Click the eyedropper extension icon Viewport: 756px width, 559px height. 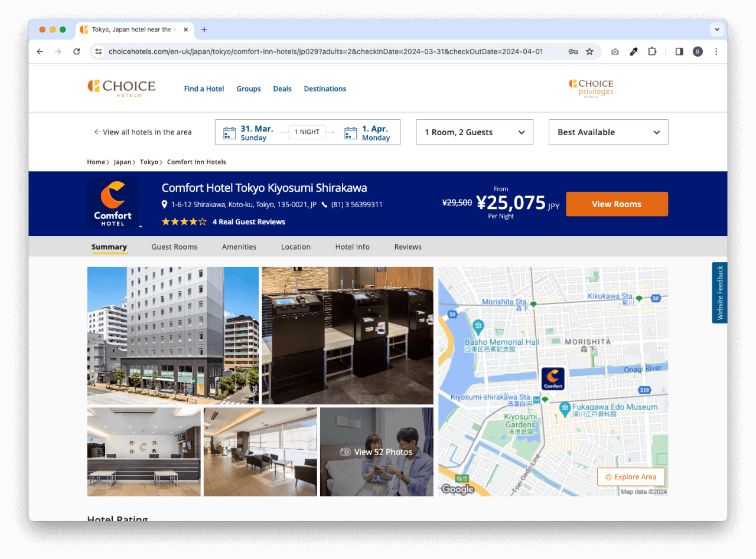(634, 51)
